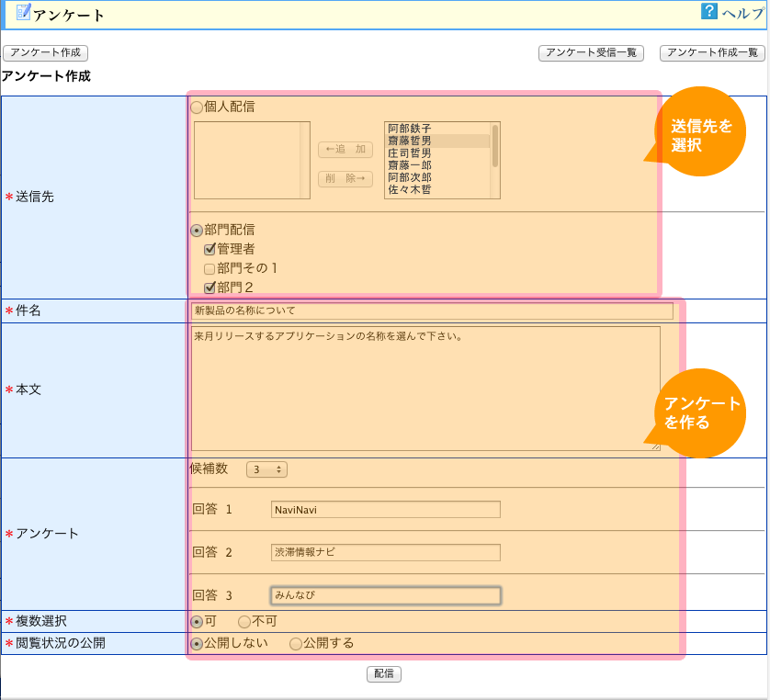Viewport: 770px width, 700px height.
Task: Uncheck the 管理者 checkbox
Action: click(209, 249)
